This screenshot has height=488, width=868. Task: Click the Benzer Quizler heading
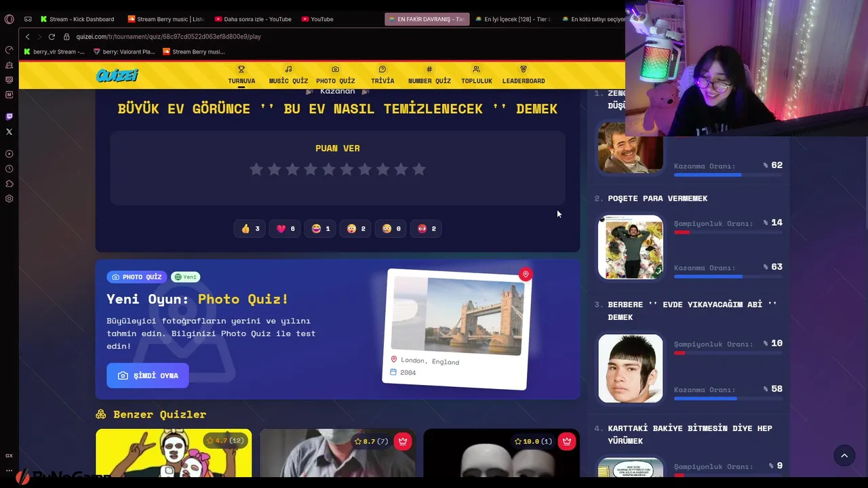tap(151, 414)
